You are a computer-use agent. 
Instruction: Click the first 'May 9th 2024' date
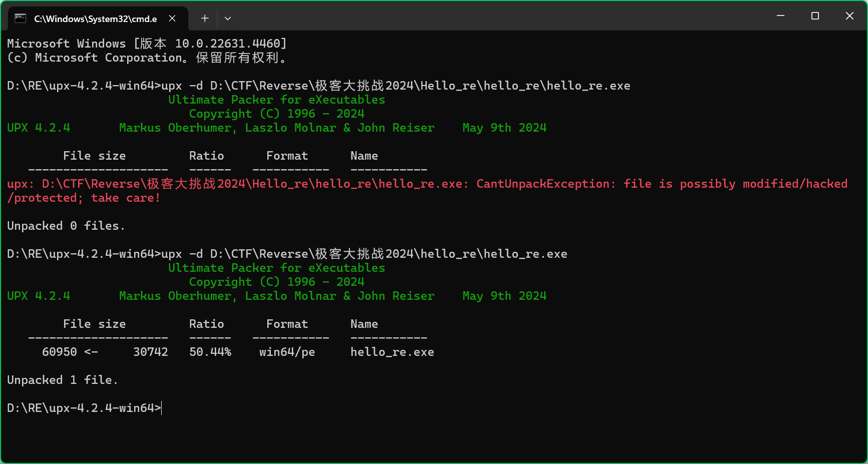coord(504,128)
